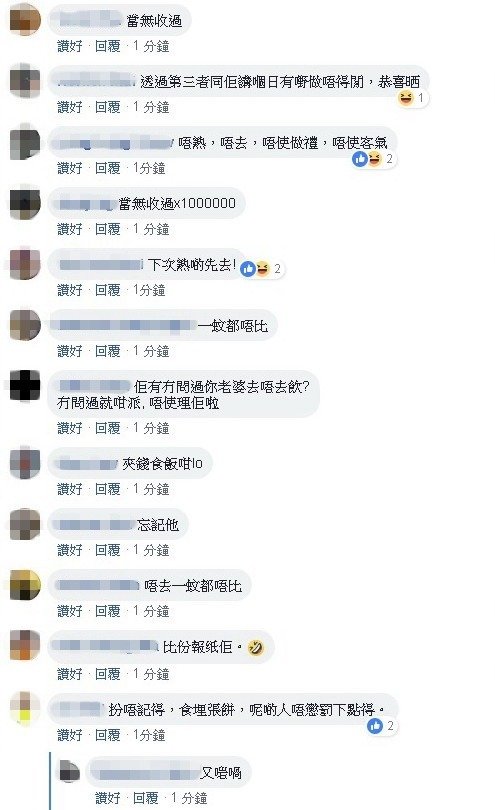Click 1 分鐘 timestamp under 又啱喎 reply
This screenshot has height=810, width=495.
tap(189, 798)
